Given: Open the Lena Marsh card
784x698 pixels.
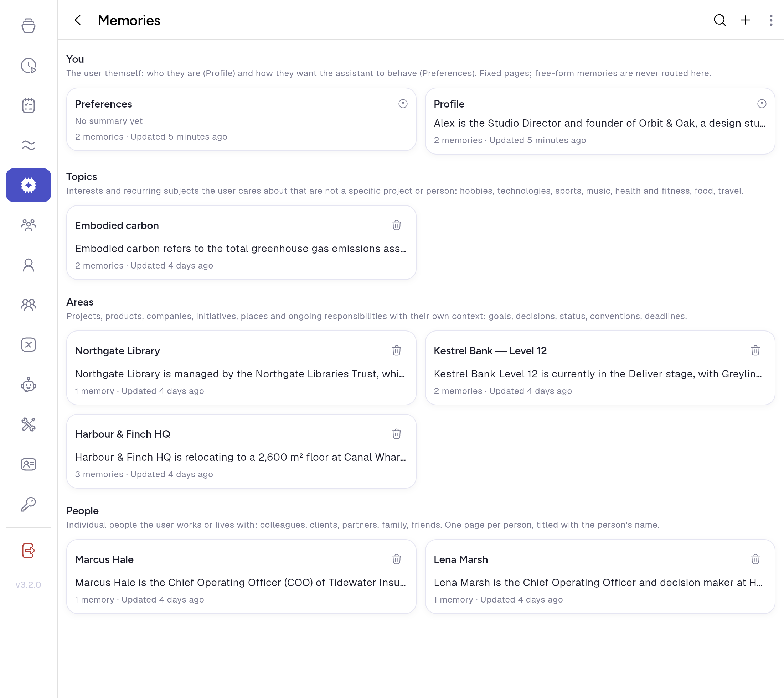Looking at the screenshot, I should pyautogui.click(x=600, y=577).
